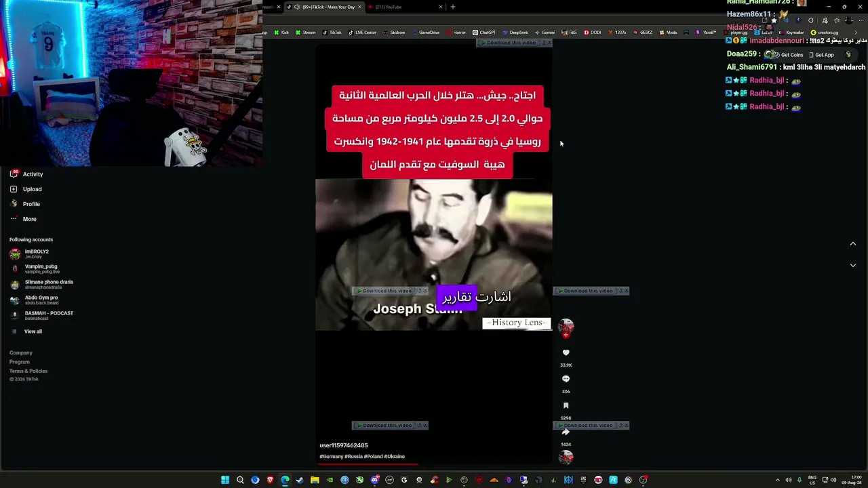This screenshot has width=868, height=488.
Task: Open the GEEKZ bookmark
Action: click(642, 33)
